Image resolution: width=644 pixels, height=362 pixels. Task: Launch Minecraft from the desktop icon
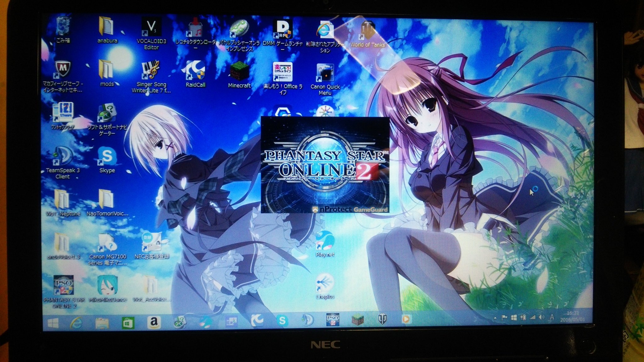239,75
